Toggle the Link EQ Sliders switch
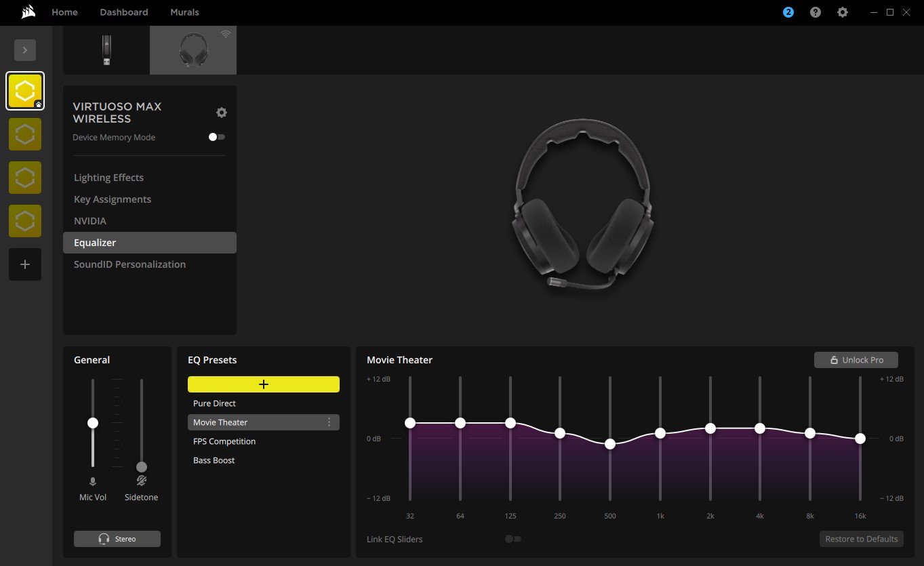Screen dimensions: 924x566 (513, 539)
